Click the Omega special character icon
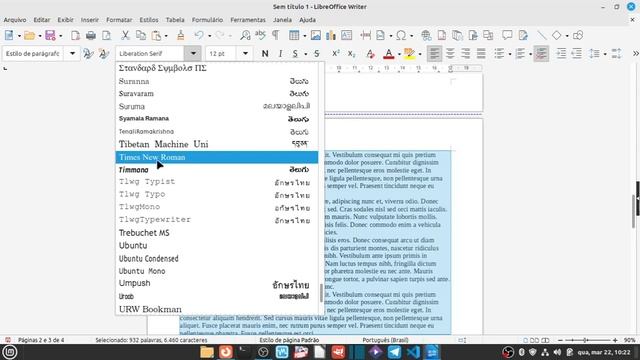The width and height of the screenshot is (640, 360). pyautogui.click(x=401, y=36)
